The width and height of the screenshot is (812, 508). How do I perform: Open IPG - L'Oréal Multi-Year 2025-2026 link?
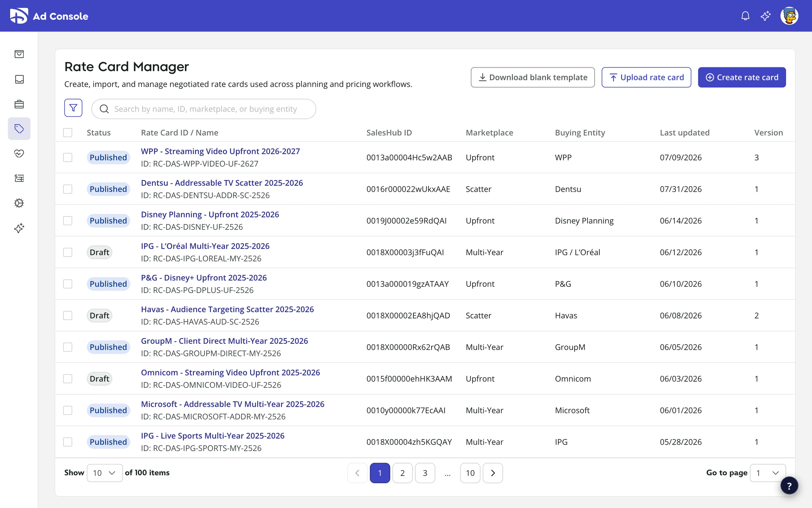tap(205, 246)
